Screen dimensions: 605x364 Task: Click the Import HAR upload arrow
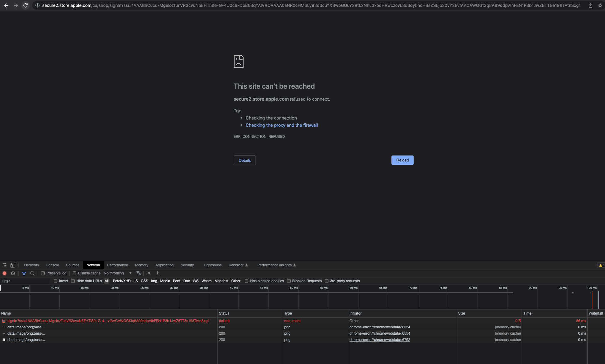149,273
